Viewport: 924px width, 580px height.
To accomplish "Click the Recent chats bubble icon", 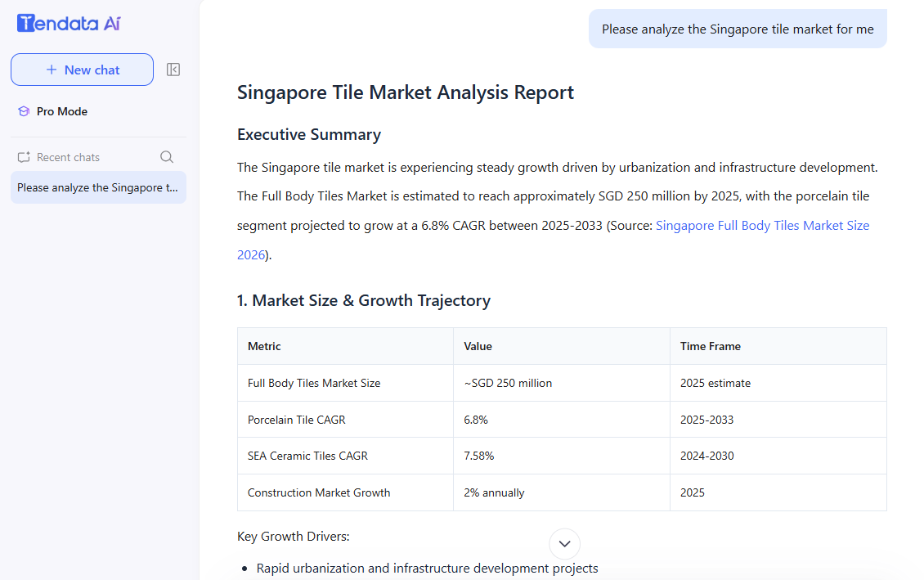I will click(24, 157).
